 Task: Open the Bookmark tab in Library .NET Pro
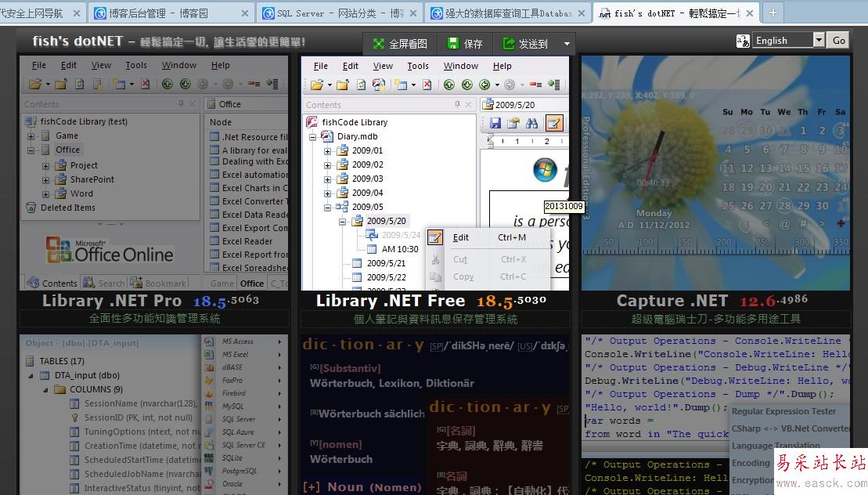coord(159,283)
